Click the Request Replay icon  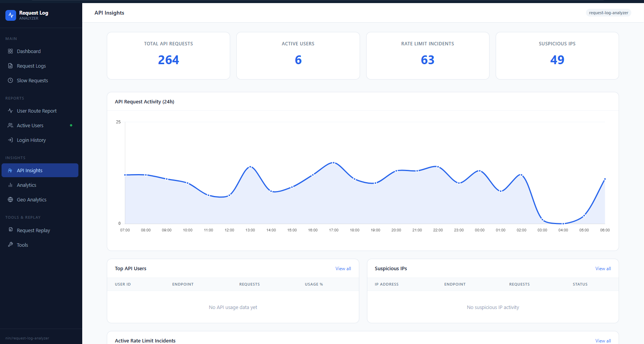pyautogui.click(x=10, y=230)
